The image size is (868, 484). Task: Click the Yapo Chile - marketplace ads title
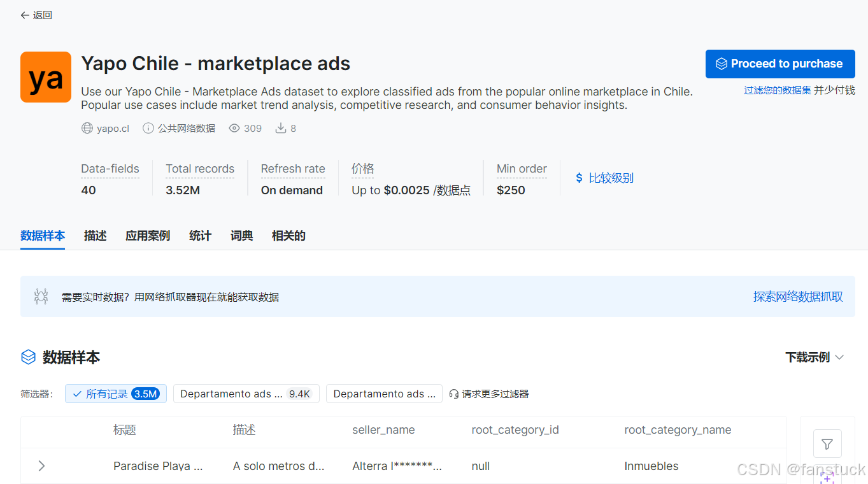point(216,64)
